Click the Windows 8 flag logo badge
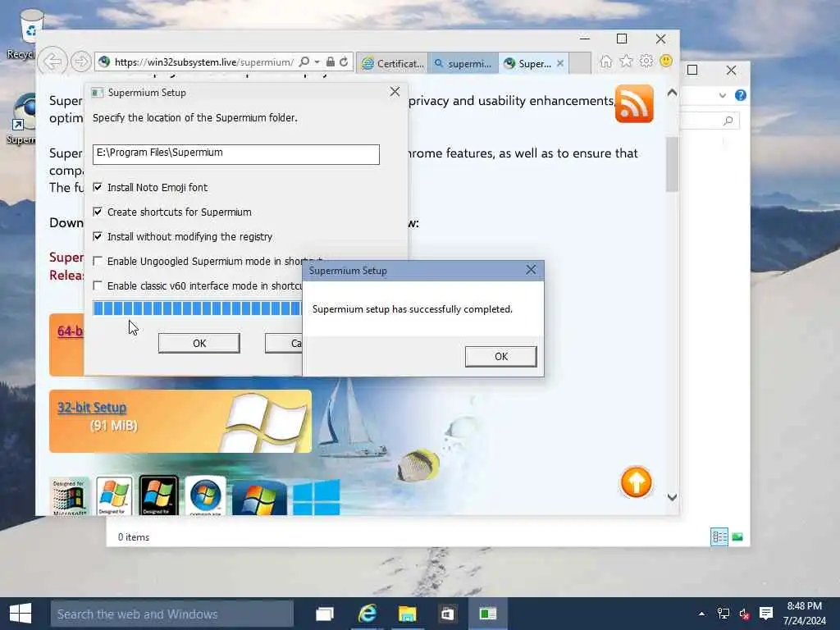 click(x=260, y=498)
